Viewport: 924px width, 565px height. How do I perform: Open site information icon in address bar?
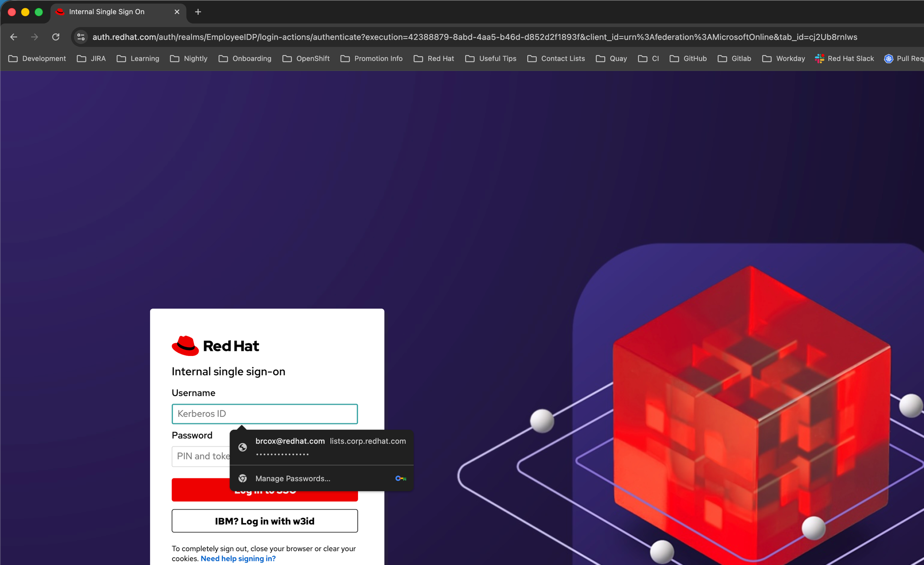click(x=81, y=37)
